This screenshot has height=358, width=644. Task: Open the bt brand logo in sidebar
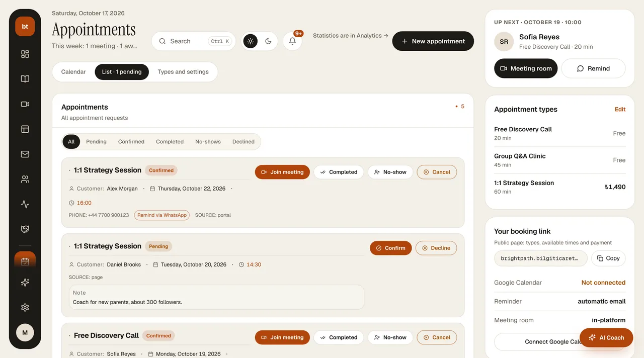(25, 26)
